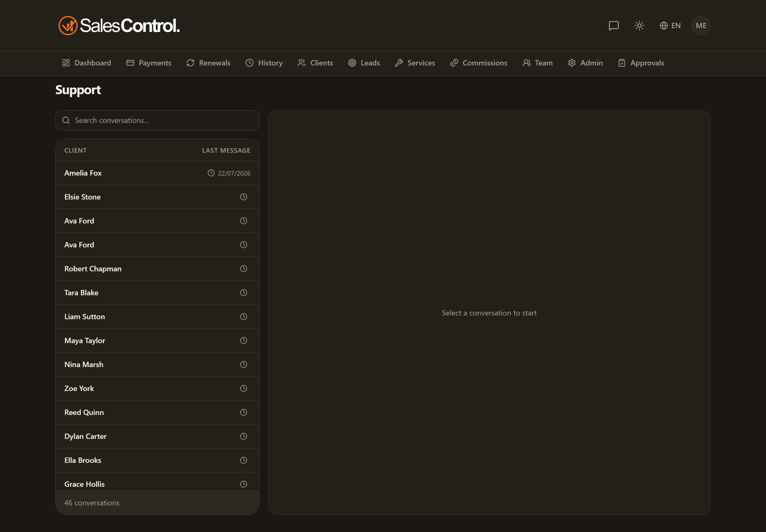Open the Admin section
Screen dimensions: 766x532
coord(585,63)
